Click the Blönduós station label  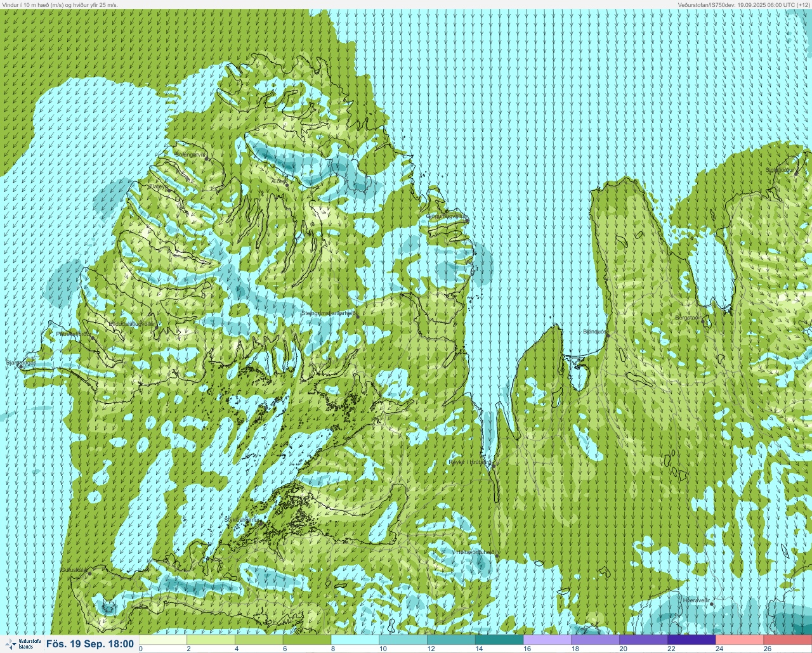pos(595,332)
